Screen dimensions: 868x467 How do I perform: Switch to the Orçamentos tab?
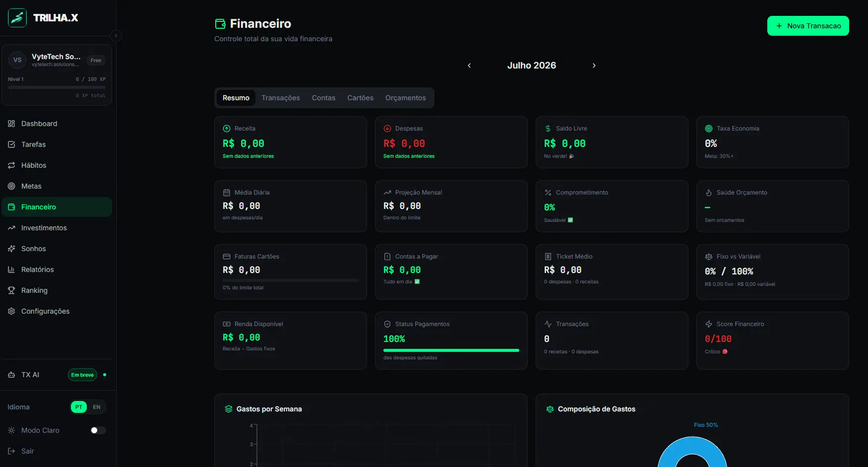pos(406,98)
